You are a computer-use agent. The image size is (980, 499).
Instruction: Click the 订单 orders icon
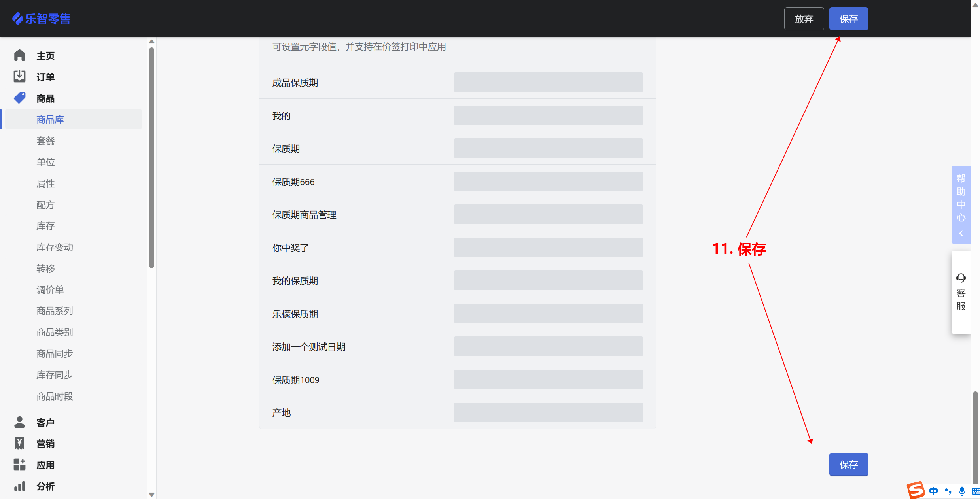pos(19,77)
